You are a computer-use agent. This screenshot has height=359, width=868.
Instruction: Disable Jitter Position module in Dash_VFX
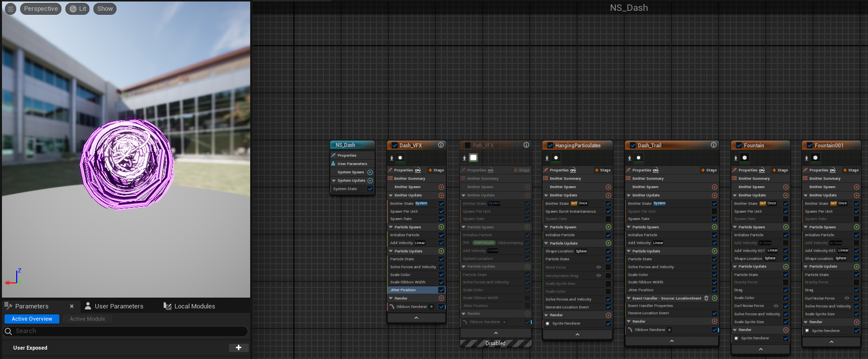[x=441, y=290]
